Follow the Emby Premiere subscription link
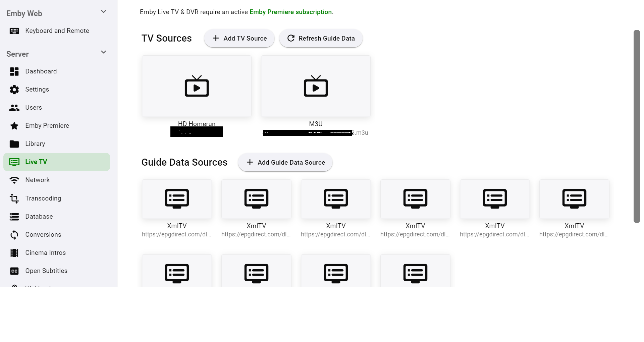Screen dimensions: 644x342 290,12
